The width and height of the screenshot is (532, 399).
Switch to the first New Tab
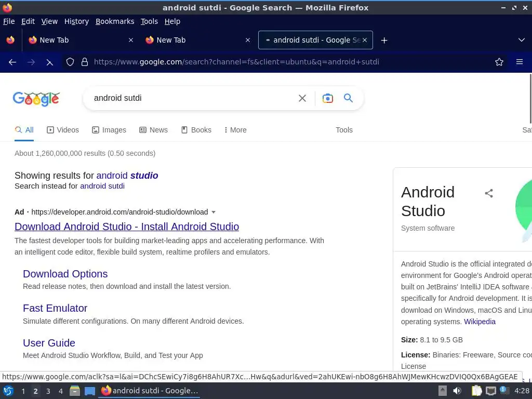[x=80, y=40]
